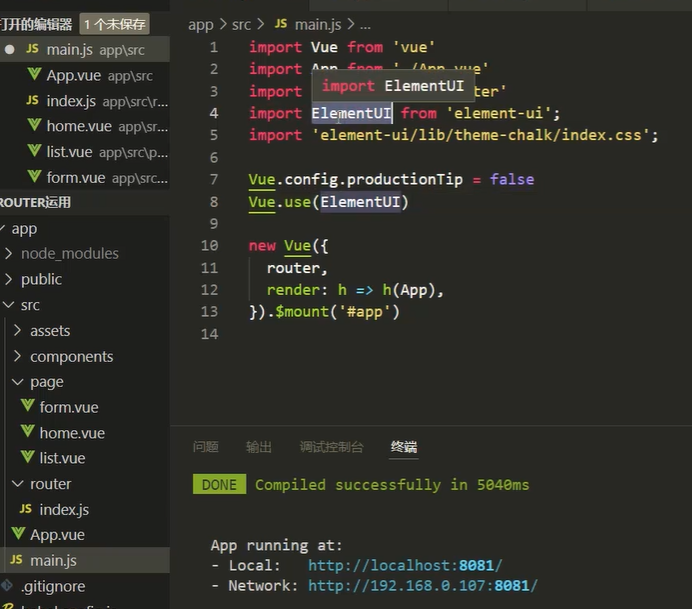The image size is (692, 609).
Task: Open the .gitignore file
Action: tap(85, 586)
